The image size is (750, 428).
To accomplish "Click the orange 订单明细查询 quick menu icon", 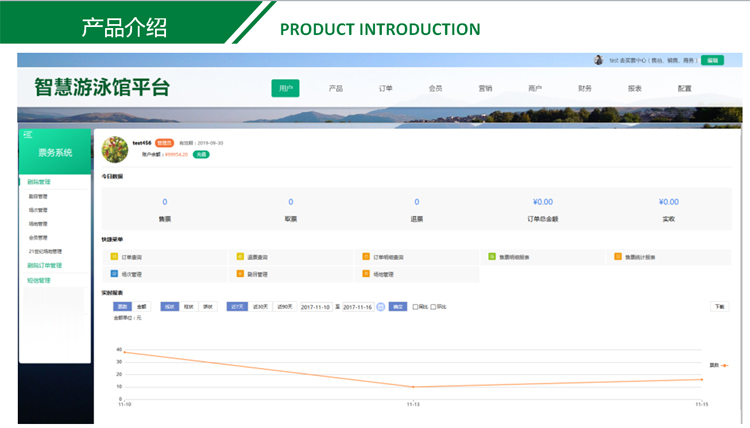I will pos(366,257).
